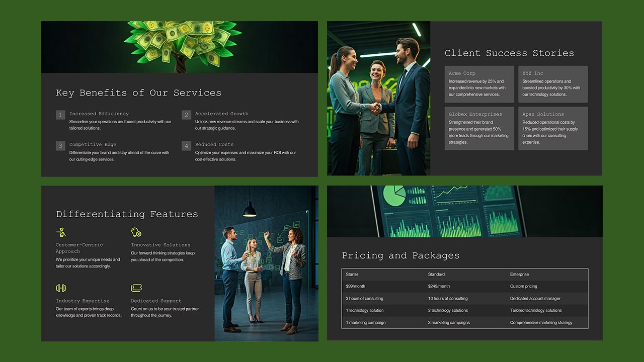Select the Industry Expertise dumbbell icon
Image resolution: width=644 pixels, height=362 pixels.
click(60, 288)
